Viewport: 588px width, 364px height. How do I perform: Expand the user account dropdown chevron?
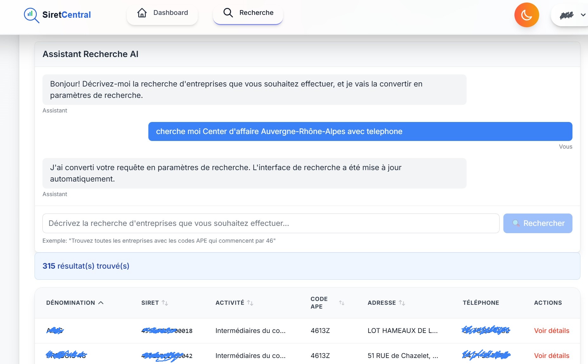(x=583, y=15)
